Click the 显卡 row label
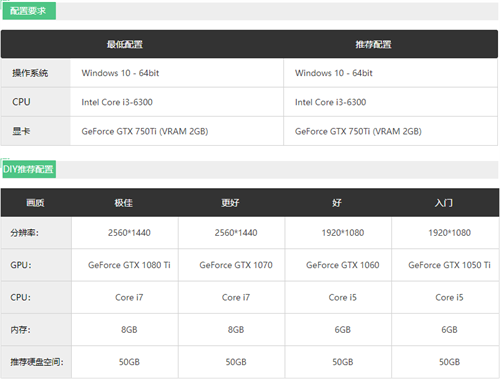 click(x=21, y=131)
